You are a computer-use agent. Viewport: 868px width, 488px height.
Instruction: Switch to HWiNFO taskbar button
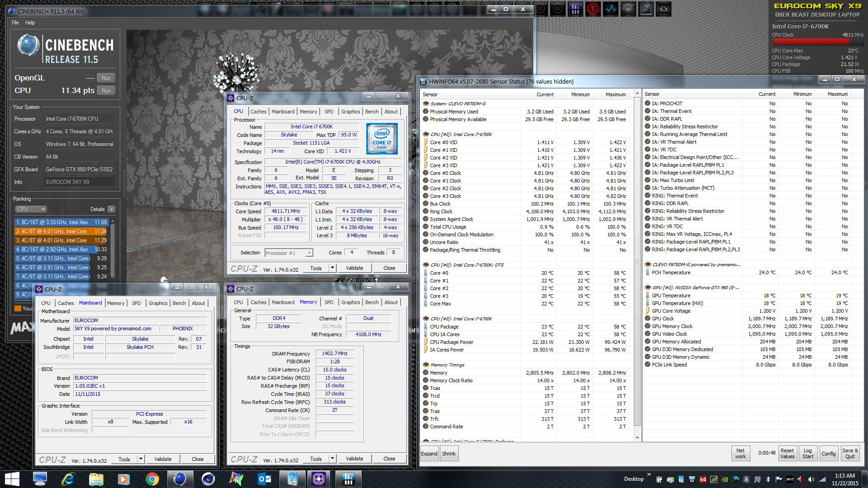tap(348, 479)
